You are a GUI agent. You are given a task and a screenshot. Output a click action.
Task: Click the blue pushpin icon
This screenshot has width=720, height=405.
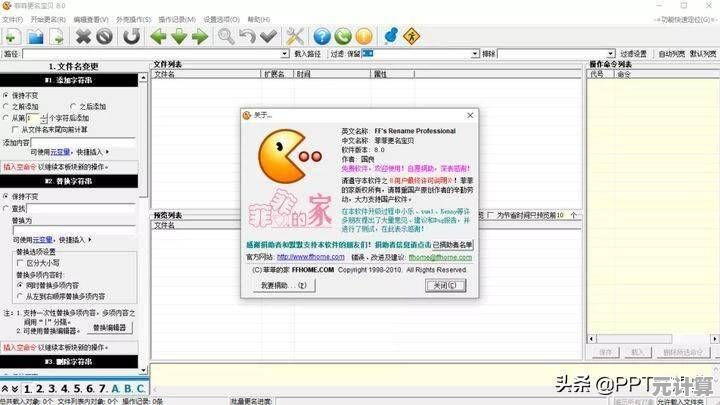(391, 35)
